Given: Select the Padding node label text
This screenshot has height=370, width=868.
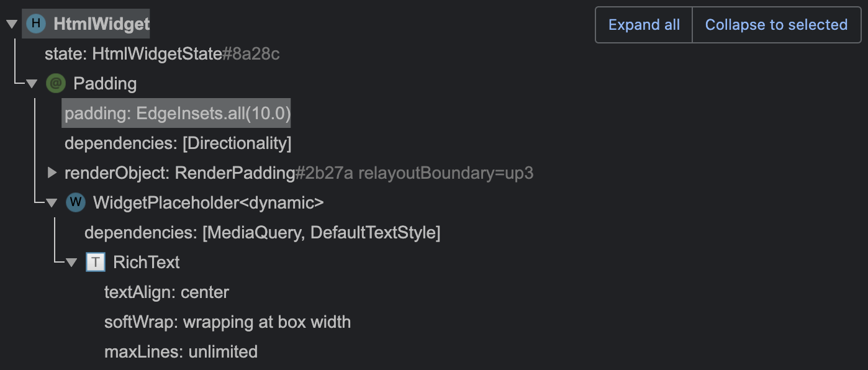Looking at the screenshot, I should (x=105, y=83).
